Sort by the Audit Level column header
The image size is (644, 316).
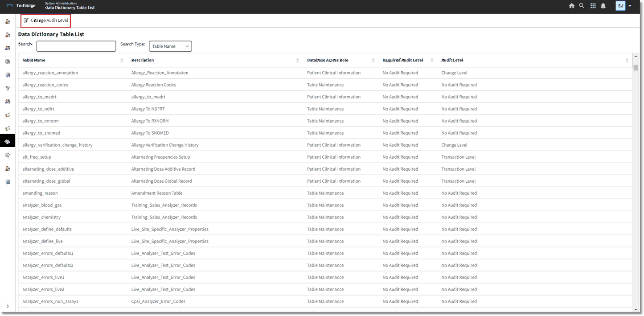tap(452, 60)
